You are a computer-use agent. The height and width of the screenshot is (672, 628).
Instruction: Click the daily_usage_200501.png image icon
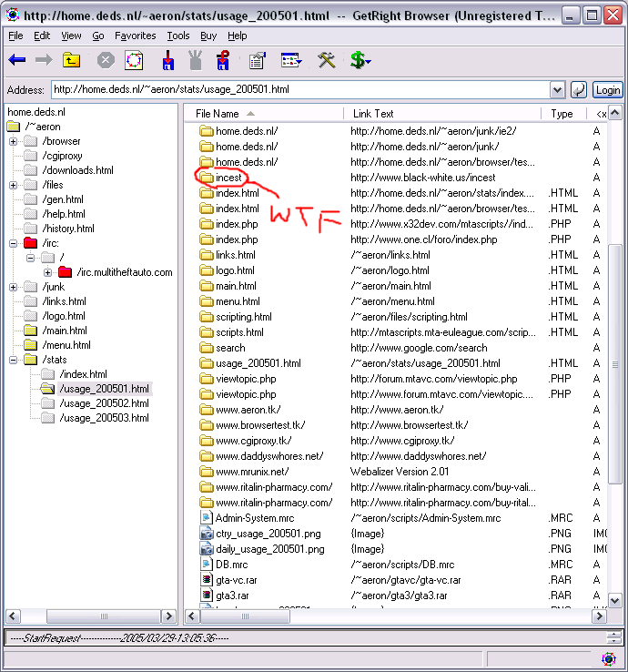(x=207, y=549)
